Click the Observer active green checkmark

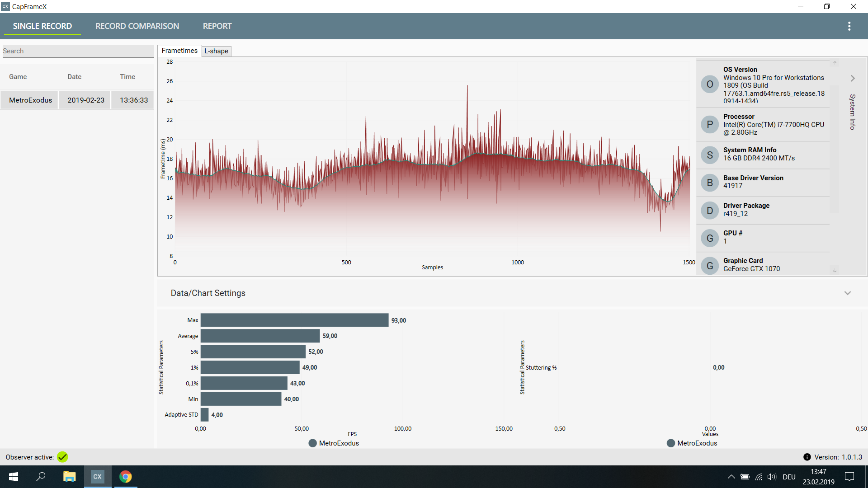[x=62, y=457]
